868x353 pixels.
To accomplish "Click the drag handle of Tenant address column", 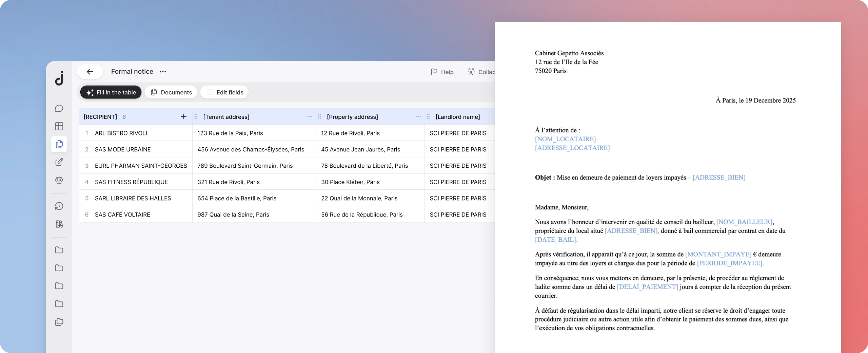I will click(x=196, y=116).
